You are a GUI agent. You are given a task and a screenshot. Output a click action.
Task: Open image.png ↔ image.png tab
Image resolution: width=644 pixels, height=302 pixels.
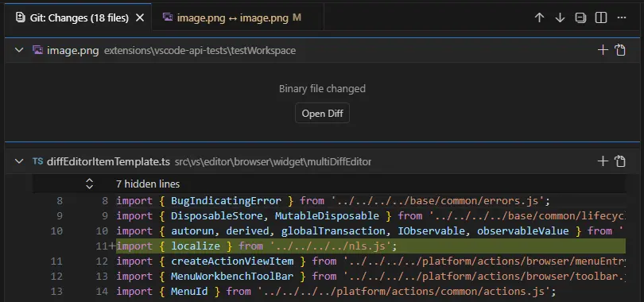coord(238,17)
